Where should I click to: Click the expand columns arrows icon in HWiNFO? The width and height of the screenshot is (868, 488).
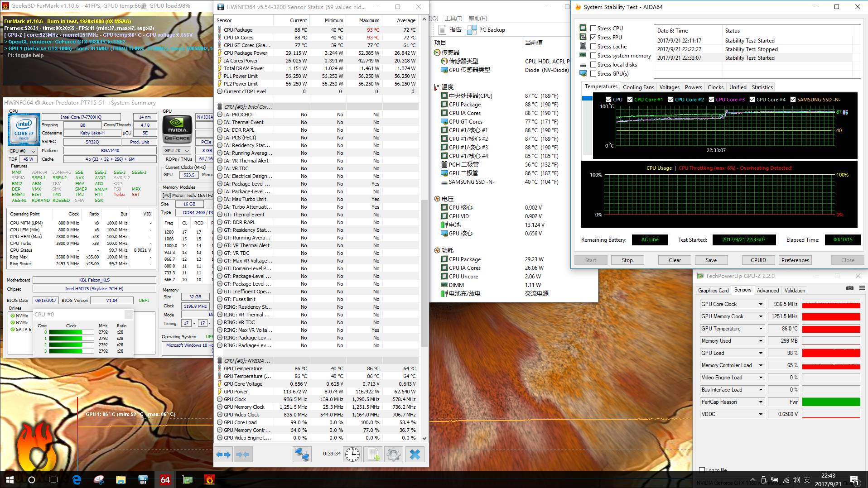tap(223, 454)
